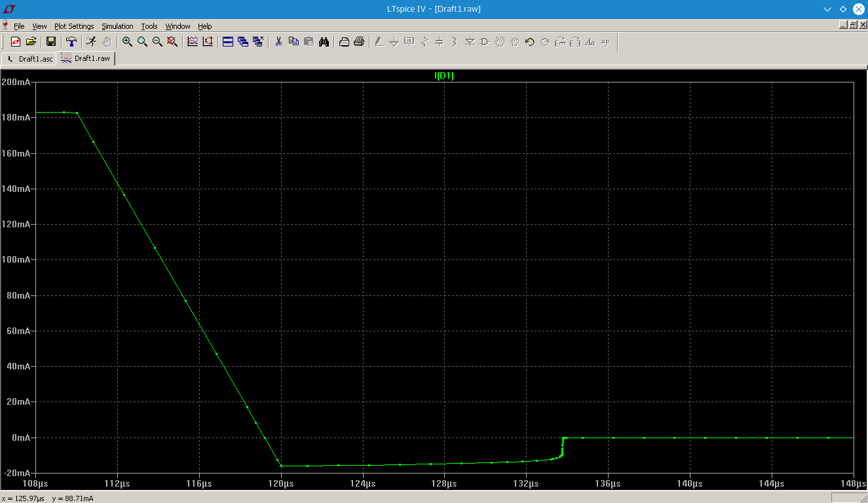Open the Control Panel hammer icon
868x503 pixels.
(x=71, y=42)
